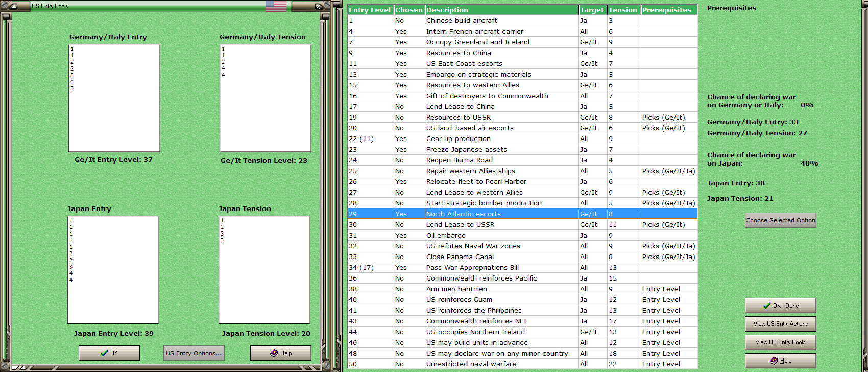This screenshot has width=868, height=372.
Task: Select the Resources to China row
Action: click(x=522, y=53)
